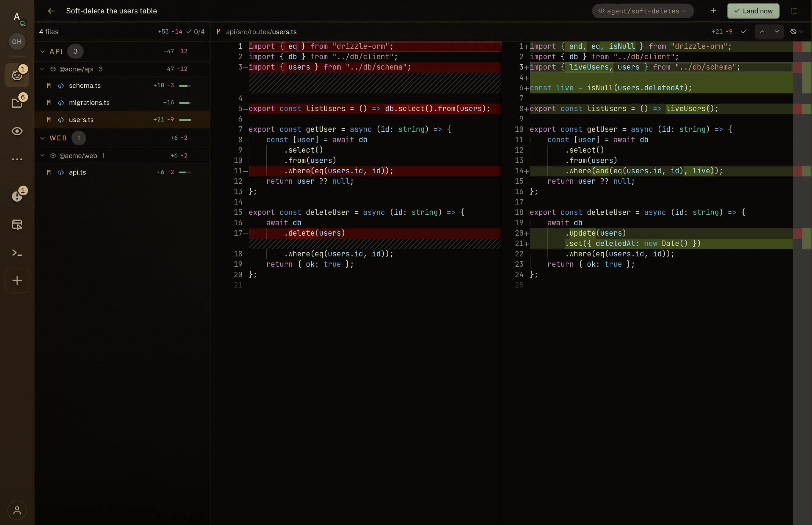Toggle the crossed-eye hide whitespace icon
The height and width of the screenshot is (525, 812).
click(x=793, y=32)
